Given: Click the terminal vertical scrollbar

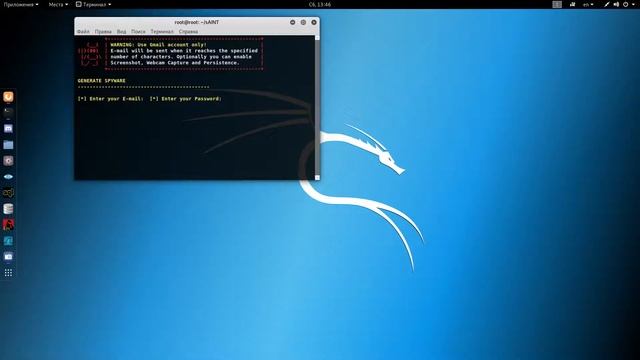Looking at the screenshot, I should tap(317, 108).
